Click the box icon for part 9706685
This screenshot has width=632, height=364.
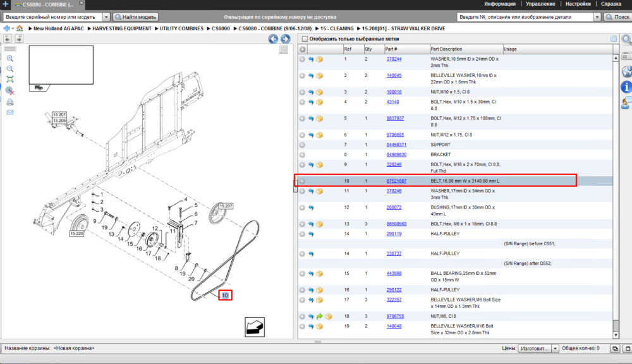(320, 135)
